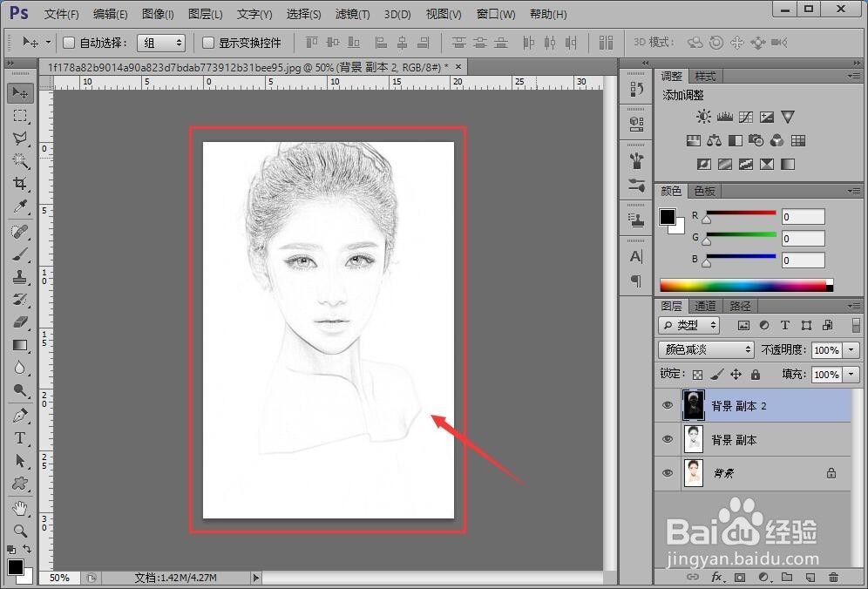
Task: Click the G value input field
Action: tap(804, 239)
